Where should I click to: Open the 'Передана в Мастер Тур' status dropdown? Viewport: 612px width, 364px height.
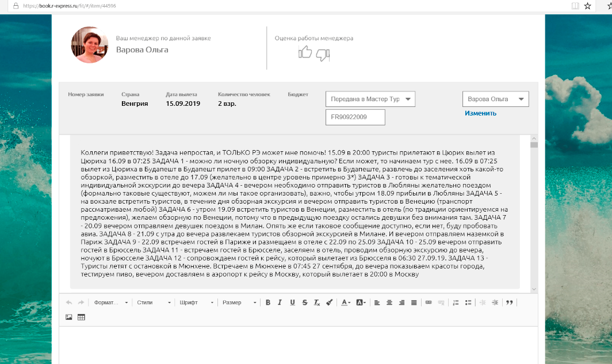pyautogui.click(x=370, y=99)
